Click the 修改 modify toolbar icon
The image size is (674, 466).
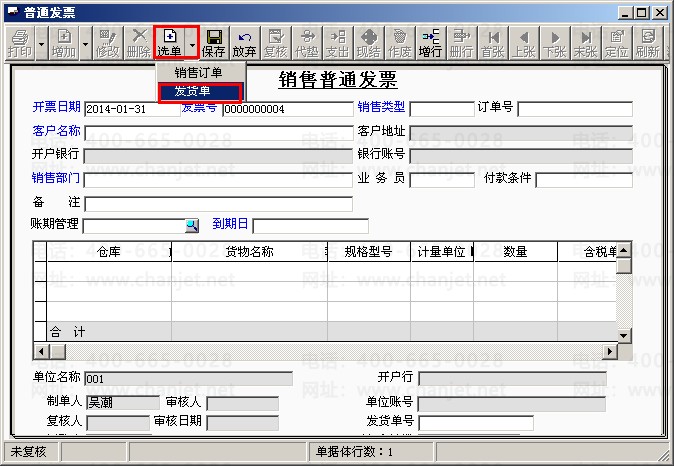(x=107, y=43)
